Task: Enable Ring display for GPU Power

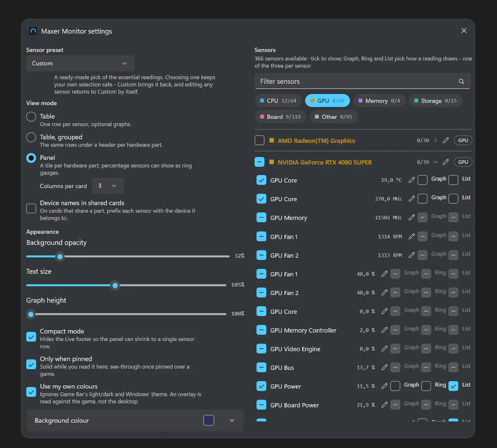Action: click(426, 386)
